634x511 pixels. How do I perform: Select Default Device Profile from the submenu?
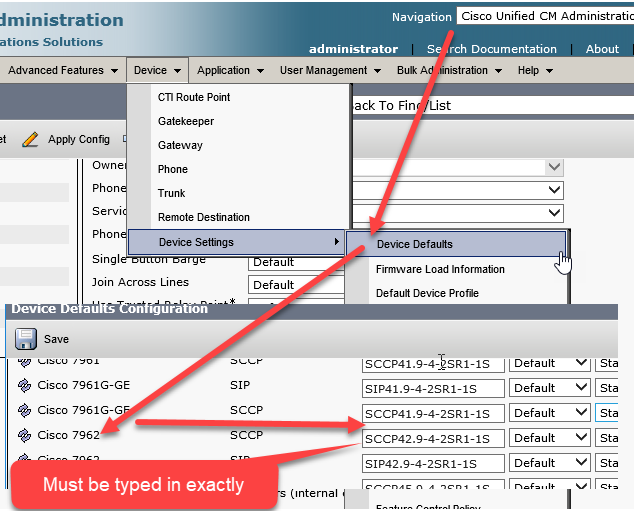point(427,293)
